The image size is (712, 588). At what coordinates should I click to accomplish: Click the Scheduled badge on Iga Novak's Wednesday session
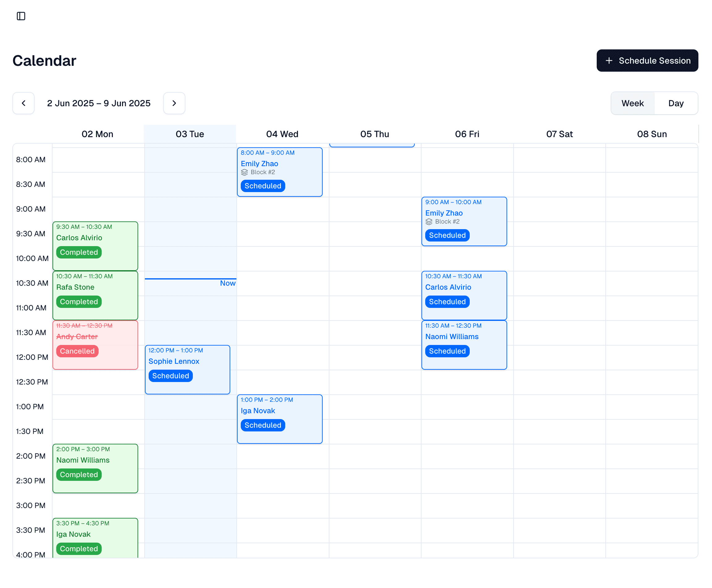tap(263, 425)
